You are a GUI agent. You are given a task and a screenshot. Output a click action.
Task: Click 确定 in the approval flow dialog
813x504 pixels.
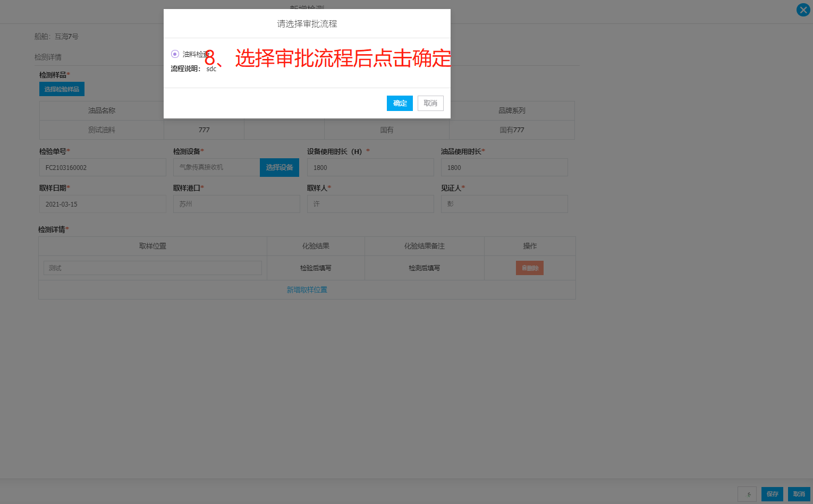coord(400,103)
